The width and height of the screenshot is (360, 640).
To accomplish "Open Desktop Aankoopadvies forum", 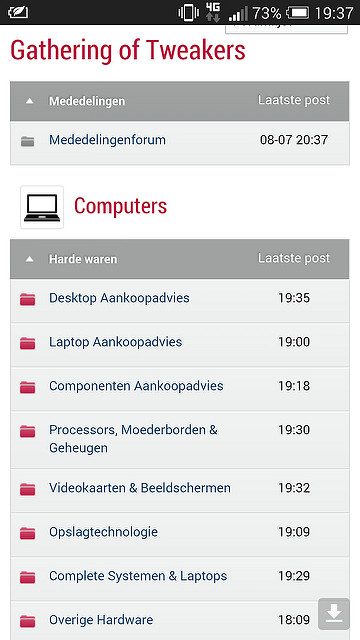I will (119, 298).
